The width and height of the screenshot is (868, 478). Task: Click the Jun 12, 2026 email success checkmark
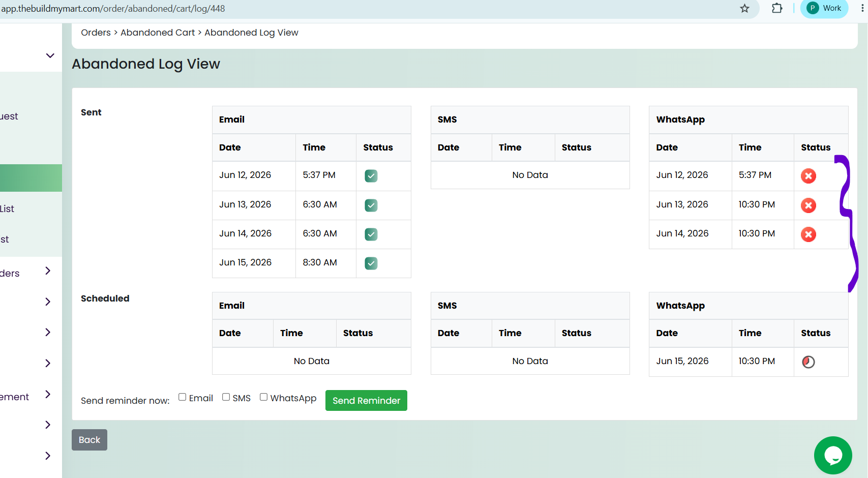pyautogui.click(x=371, y=176)
